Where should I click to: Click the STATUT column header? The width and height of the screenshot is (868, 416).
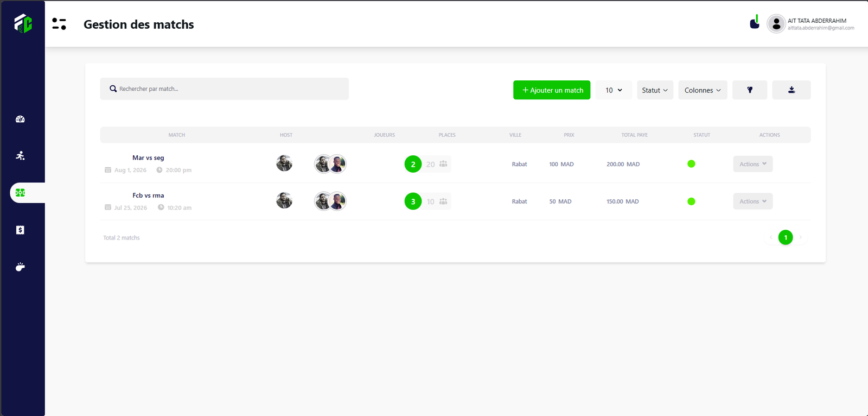click(701, 135)
